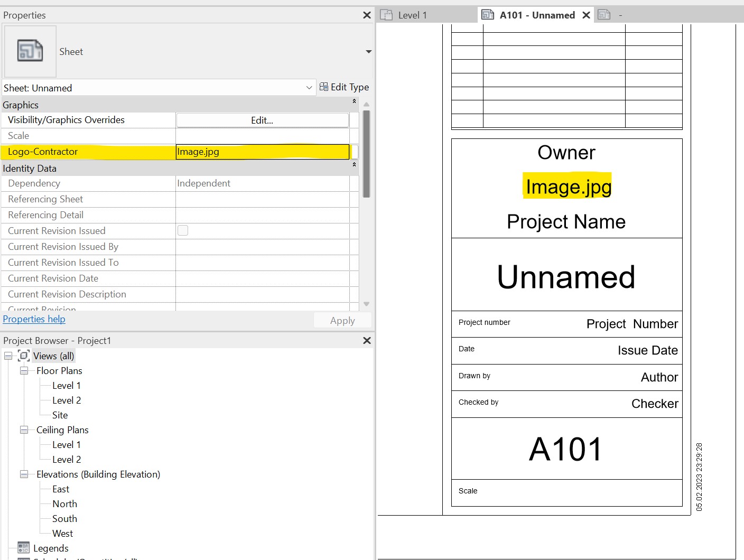Select the East elevation

[61, 489]
